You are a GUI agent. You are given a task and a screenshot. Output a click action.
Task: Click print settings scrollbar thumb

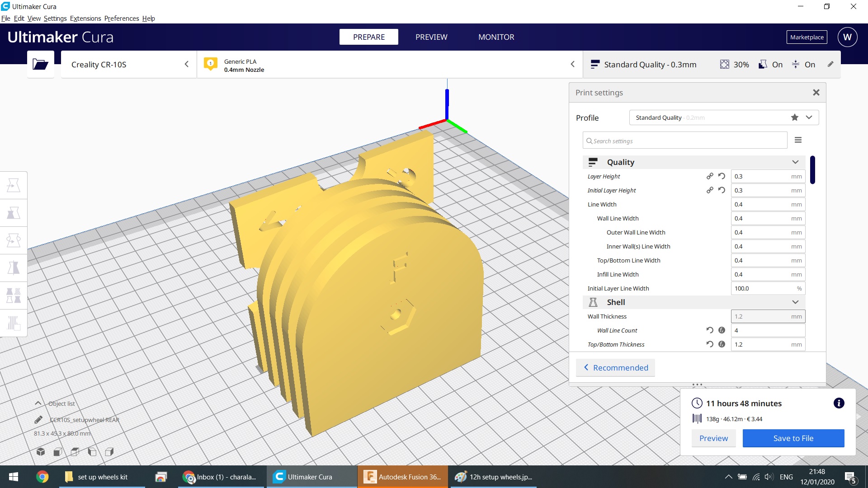(x=812, y=170)
